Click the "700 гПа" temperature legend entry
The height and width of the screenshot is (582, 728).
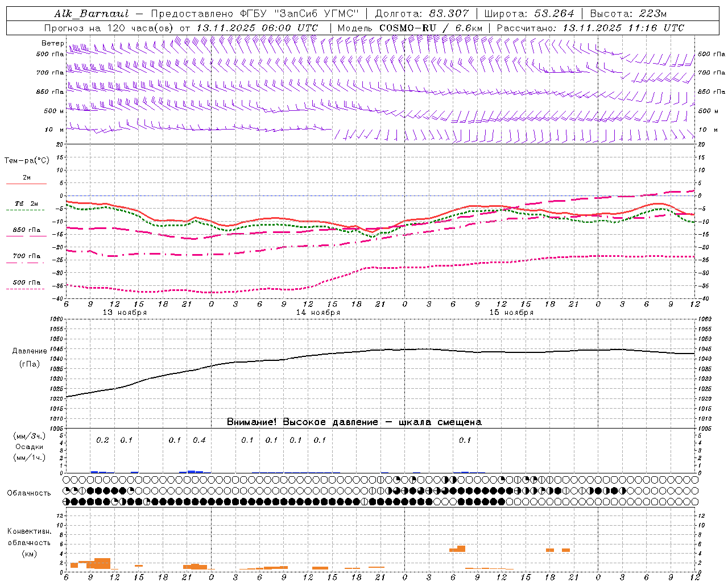point(26,256)
